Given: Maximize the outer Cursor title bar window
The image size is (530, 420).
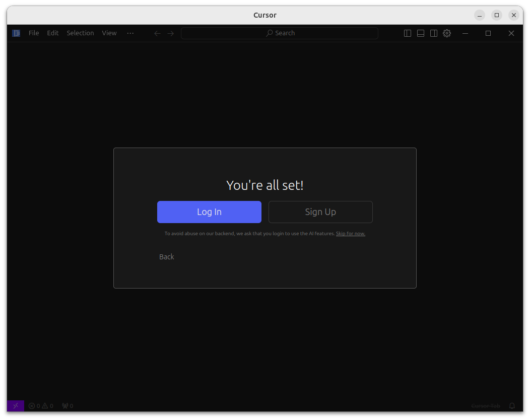Looking at the screenshot, I should point(497,15).
